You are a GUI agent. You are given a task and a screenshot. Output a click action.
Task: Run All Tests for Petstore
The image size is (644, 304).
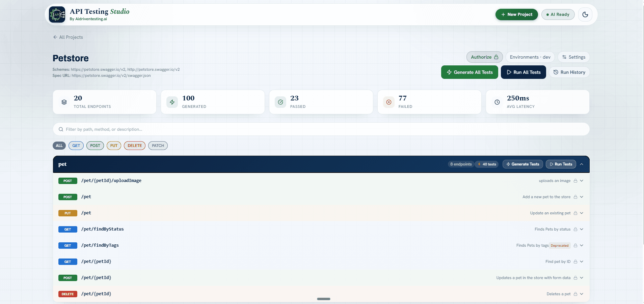tap(523, 72)
